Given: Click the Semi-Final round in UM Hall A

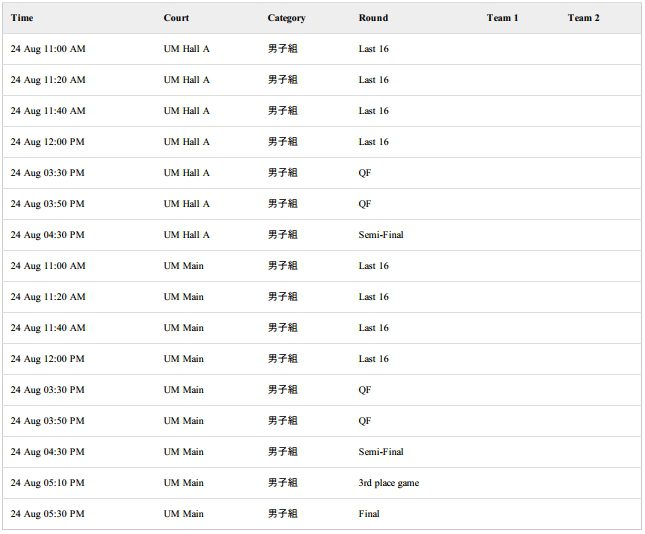Looking at the screenshot, I should click(381, 235).
